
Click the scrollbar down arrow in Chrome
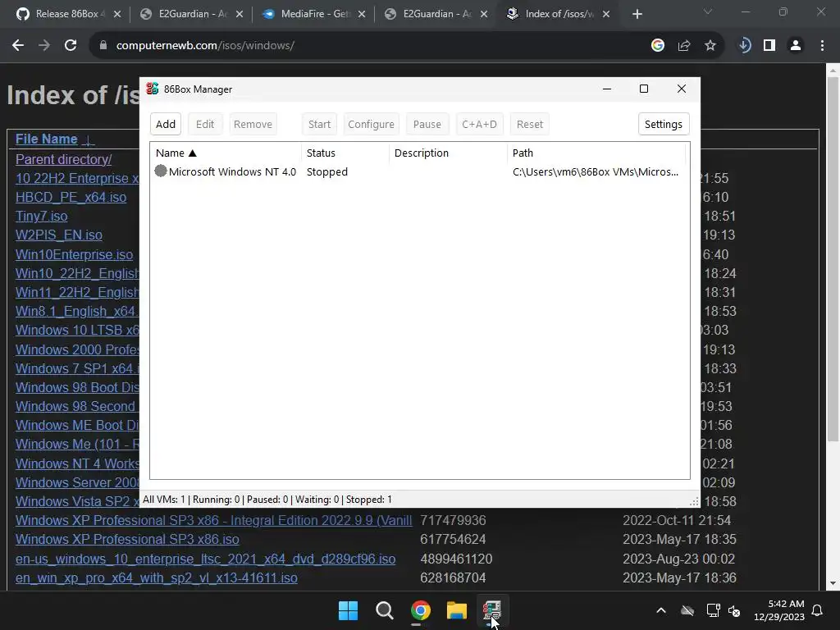click(x=833, y=584)
